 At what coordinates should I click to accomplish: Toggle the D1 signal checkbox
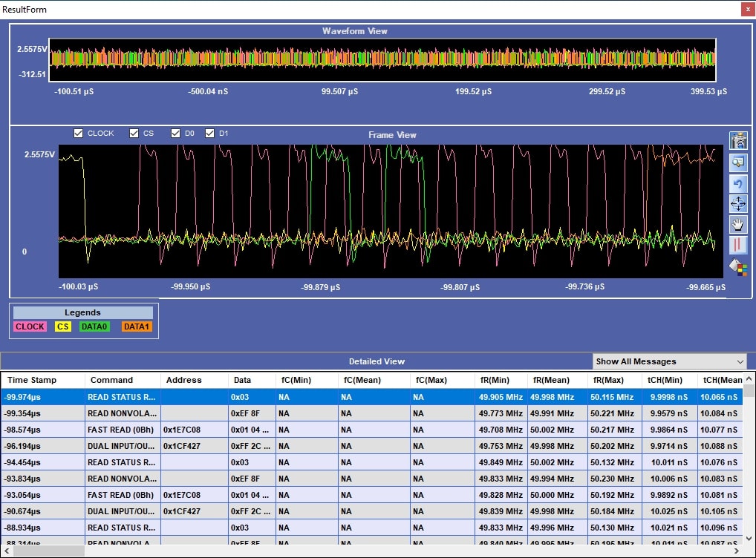(209, 134)
